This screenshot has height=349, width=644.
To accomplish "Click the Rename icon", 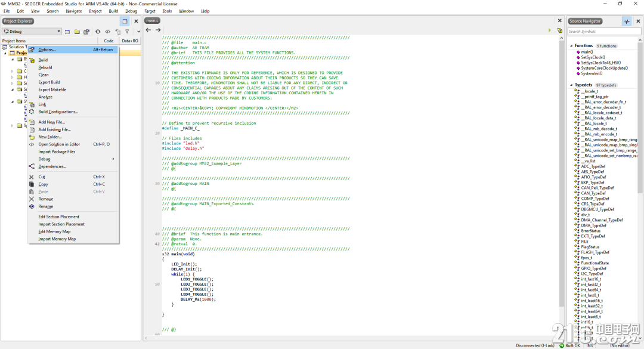I will pyautogui.click(x=32, y=206).
